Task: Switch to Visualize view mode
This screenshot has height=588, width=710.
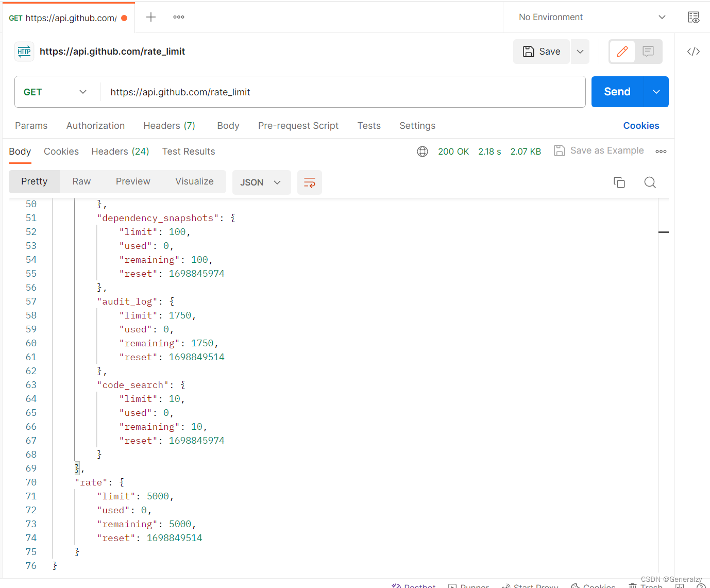Action: (x=194, y=181)
